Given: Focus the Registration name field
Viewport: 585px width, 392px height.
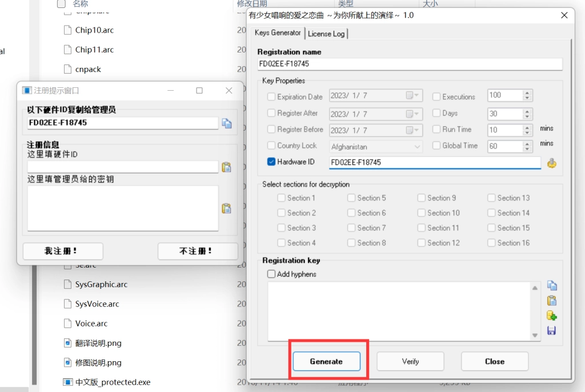Looking at the screenshot, I should [x=410, y=64].
